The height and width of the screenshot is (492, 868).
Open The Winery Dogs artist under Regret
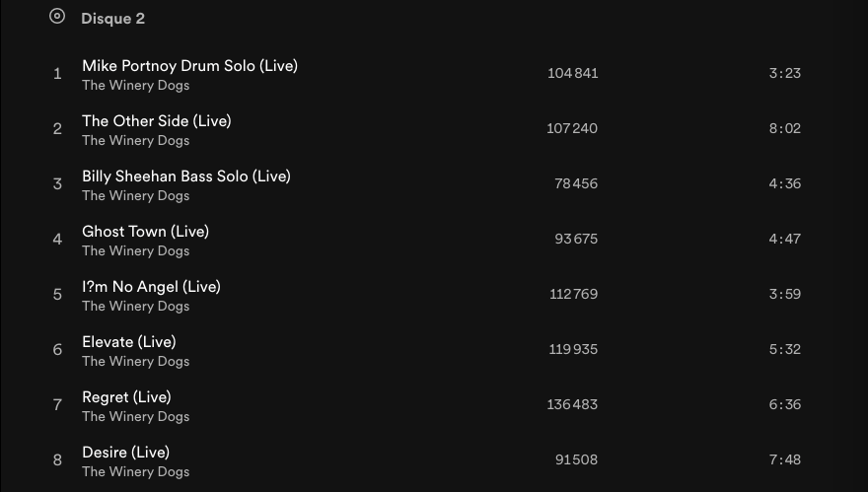point(135,417)
